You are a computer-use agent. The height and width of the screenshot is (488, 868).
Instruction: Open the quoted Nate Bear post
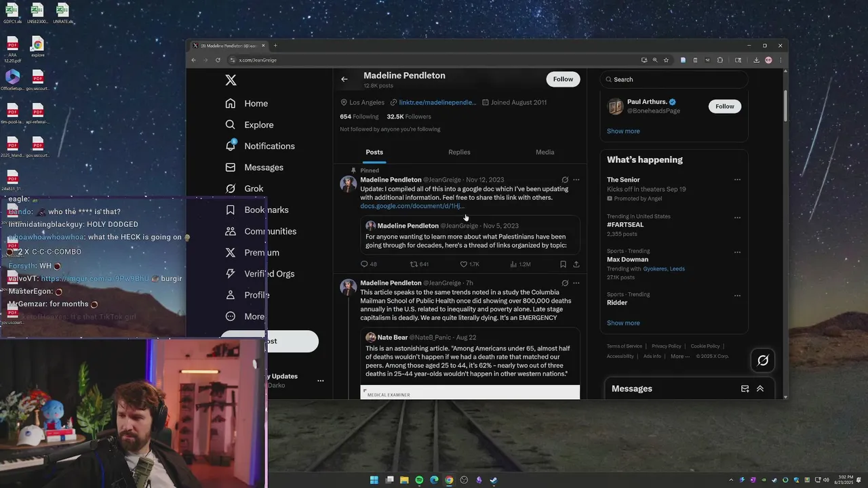click(x=470, y=363)
